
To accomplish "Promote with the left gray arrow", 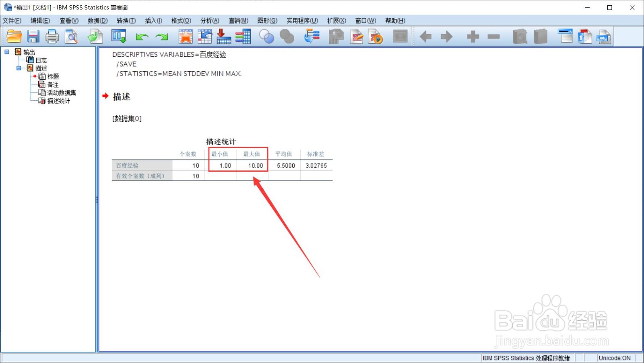I will [x=425, y=37].
